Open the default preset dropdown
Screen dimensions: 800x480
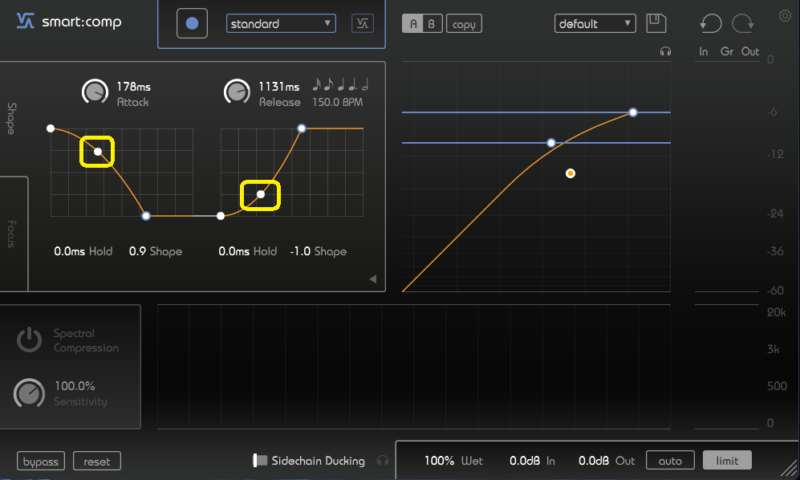point(595,23)
